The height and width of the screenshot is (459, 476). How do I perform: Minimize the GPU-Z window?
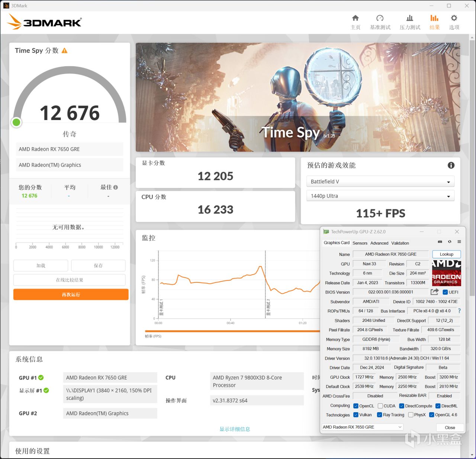coord(422,232)
